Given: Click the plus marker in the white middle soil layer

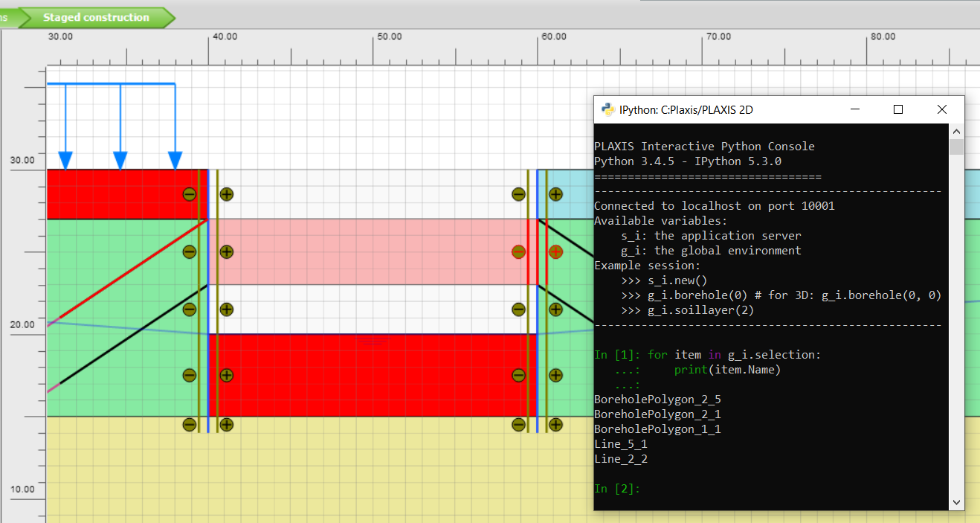Looking at the screenshot, I should pyautogui.click(x=226, y=307).
